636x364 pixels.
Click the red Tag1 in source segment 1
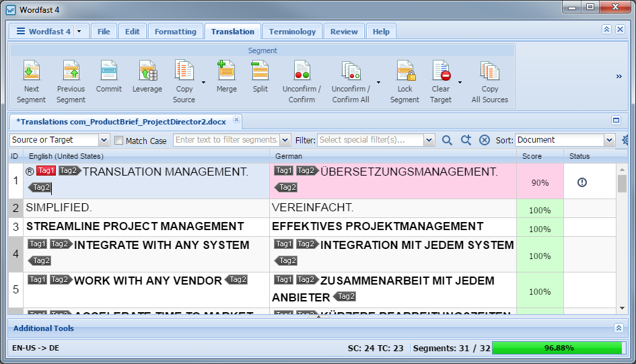(x=46, y=171)
